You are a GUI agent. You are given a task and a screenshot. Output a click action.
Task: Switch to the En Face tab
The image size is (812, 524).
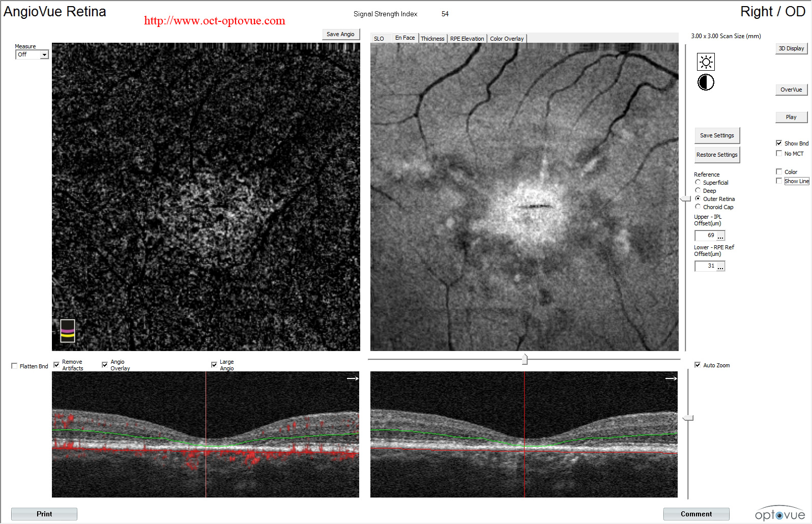(x=405, y=38)
